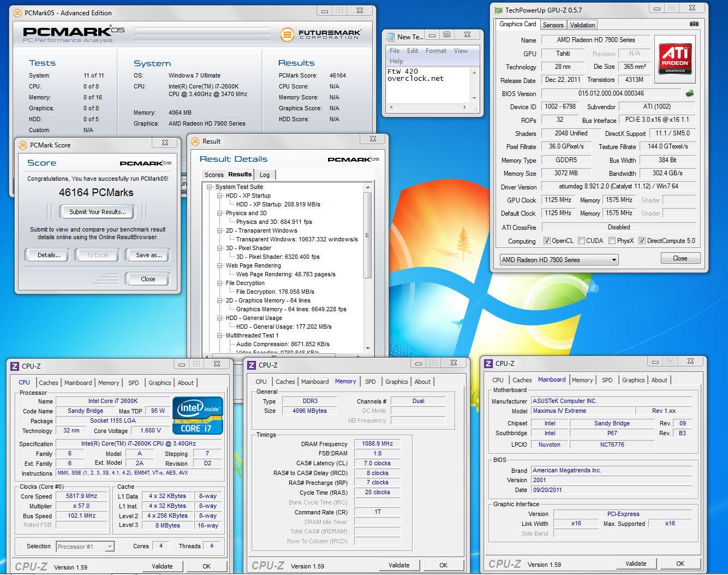Open the Format menu in Notepad
The height and width of the screenshot is (575, 728).
click(435, 51)
